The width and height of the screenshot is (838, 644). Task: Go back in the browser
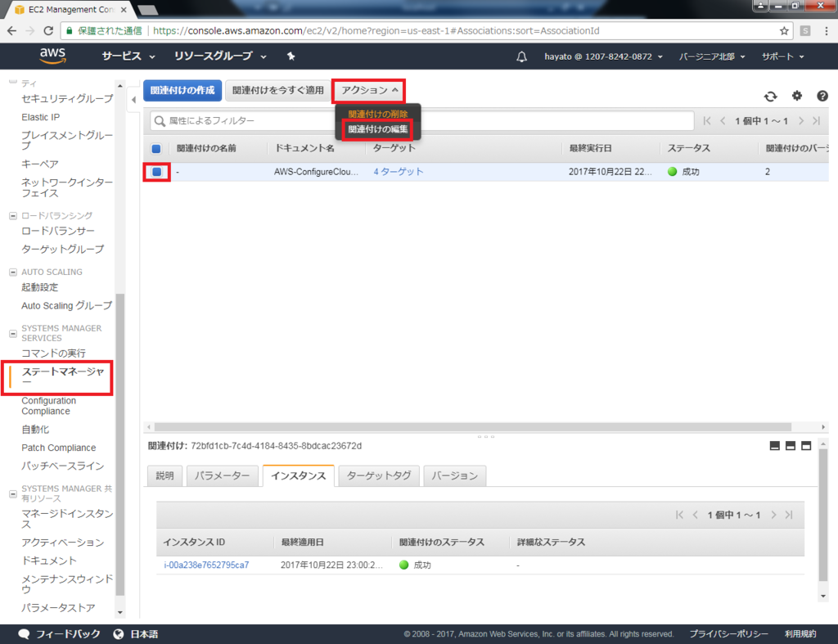click(x=11, y=31)
